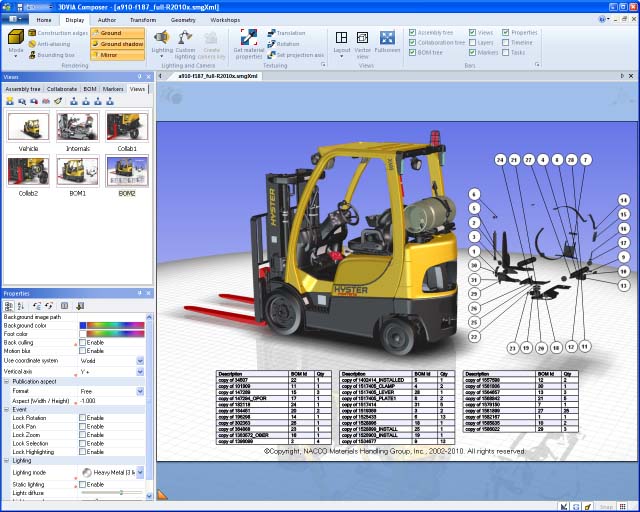640x512 pixels.
Task: Select the Collab2 view thumbnail
Action: pyautogui.click(x=28, y=171)
